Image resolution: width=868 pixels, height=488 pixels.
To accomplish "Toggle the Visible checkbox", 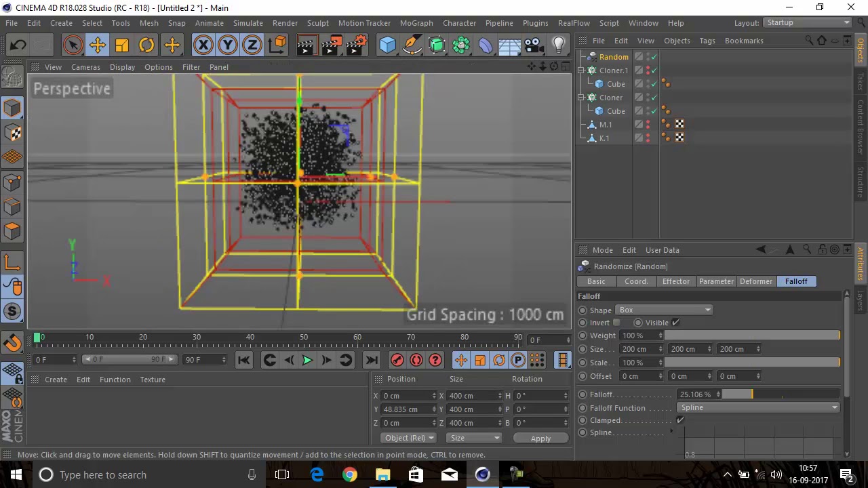I will [x=675, y=323].
